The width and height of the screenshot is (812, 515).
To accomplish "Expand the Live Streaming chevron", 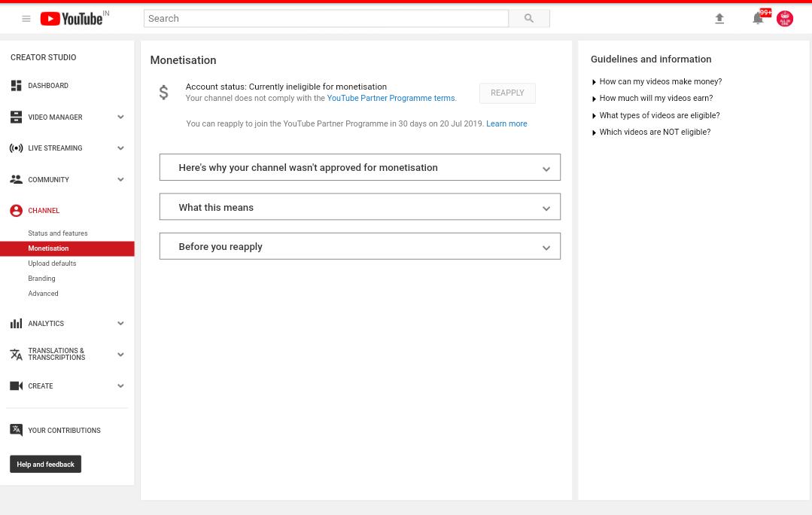I will (x=120, y=148).
